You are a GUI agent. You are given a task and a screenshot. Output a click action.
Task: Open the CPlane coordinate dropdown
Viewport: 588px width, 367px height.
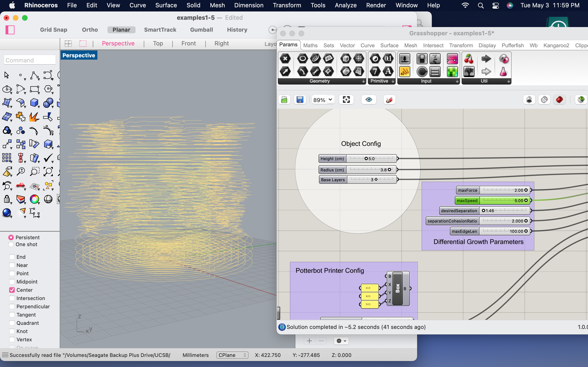coord(232,355)
